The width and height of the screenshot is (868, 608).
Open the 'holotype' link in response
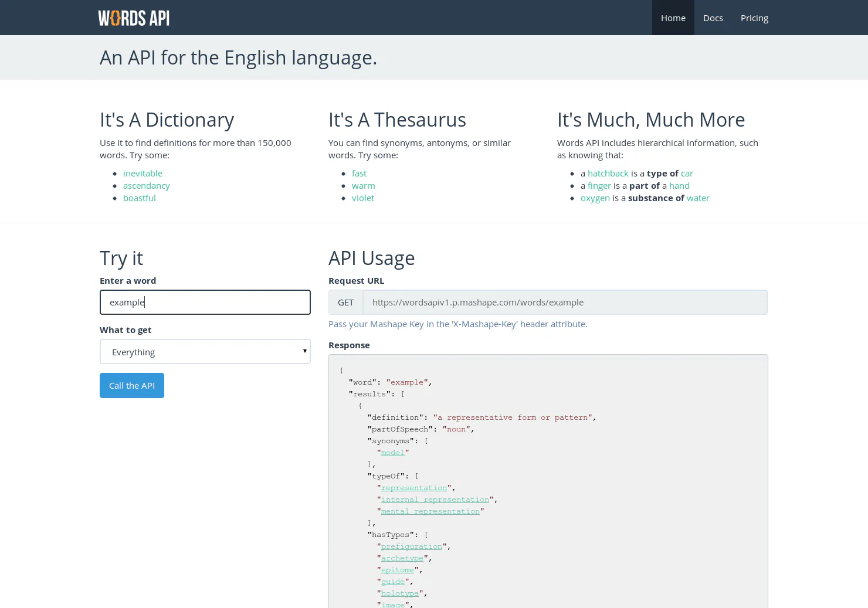[400, 593]
